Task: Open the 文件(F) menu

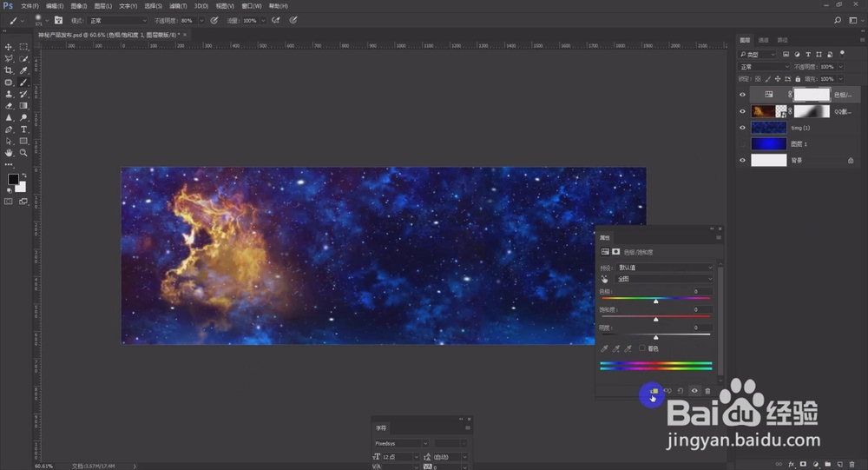Action: [30, 6]
